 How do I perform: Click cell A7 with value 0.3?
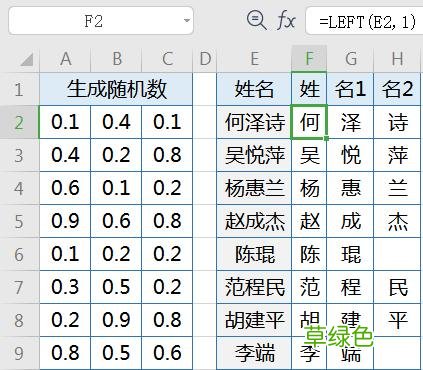point(65,287)
